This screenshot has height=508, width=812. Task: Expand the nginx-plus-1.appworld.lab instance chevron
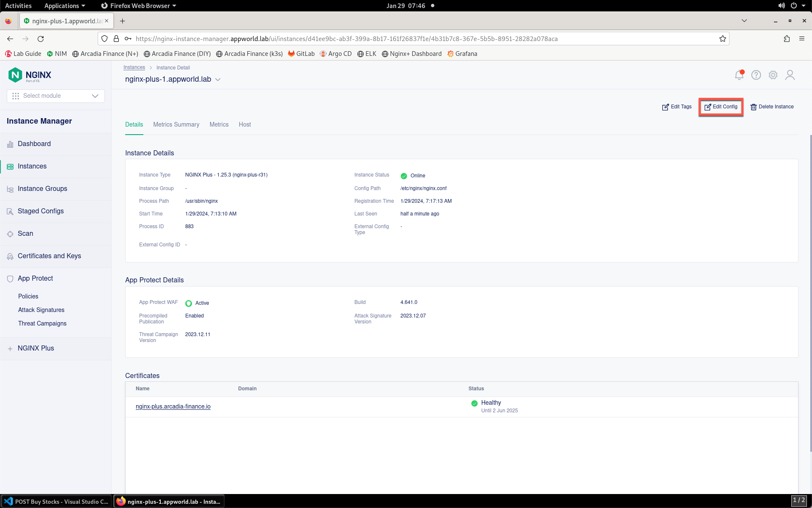pos(218,80)
